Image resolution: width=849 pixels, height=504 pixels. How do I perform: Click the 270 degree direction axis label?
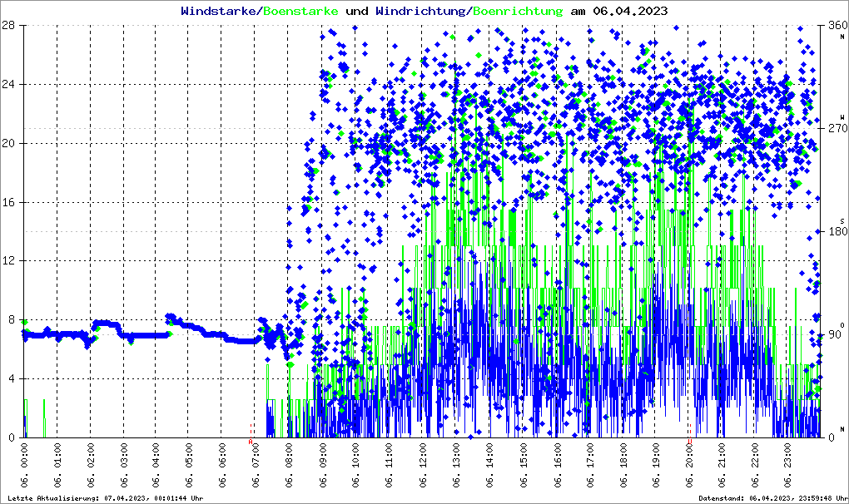(x=837, y=128)
